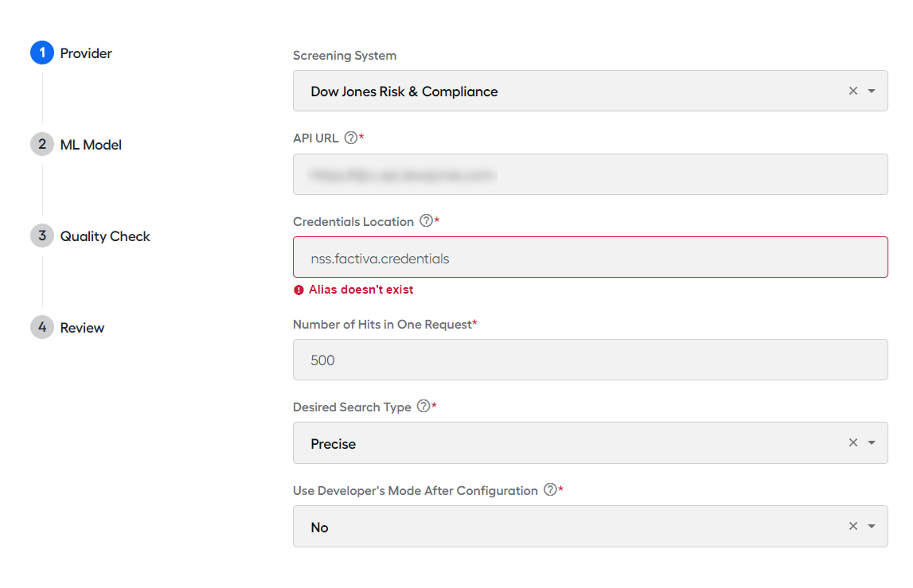This screenshot has height=588, width=913.
Task: Select the step 4 circle icon
Action: click(42, 326)
